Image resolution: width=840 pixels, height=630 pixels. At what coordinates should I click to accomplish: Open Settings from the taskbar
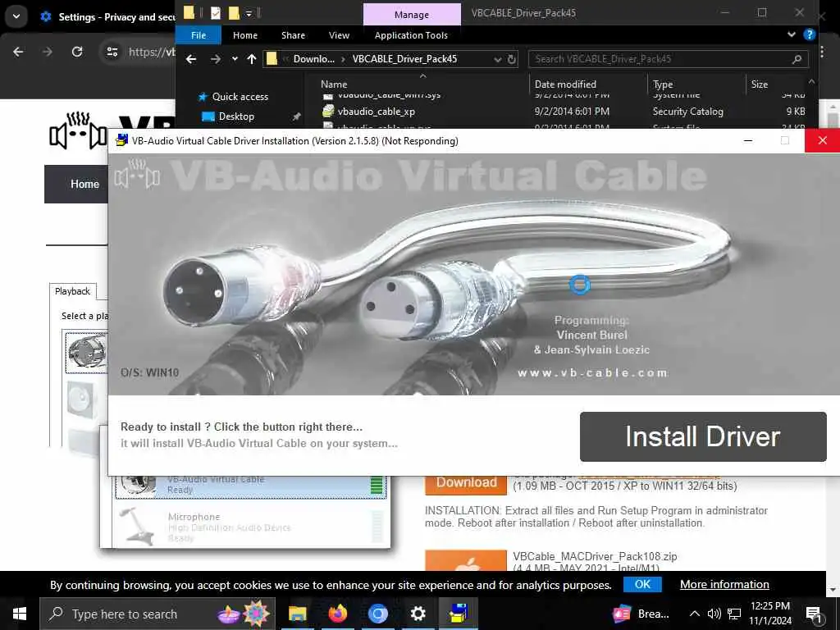tap(418, 614)
